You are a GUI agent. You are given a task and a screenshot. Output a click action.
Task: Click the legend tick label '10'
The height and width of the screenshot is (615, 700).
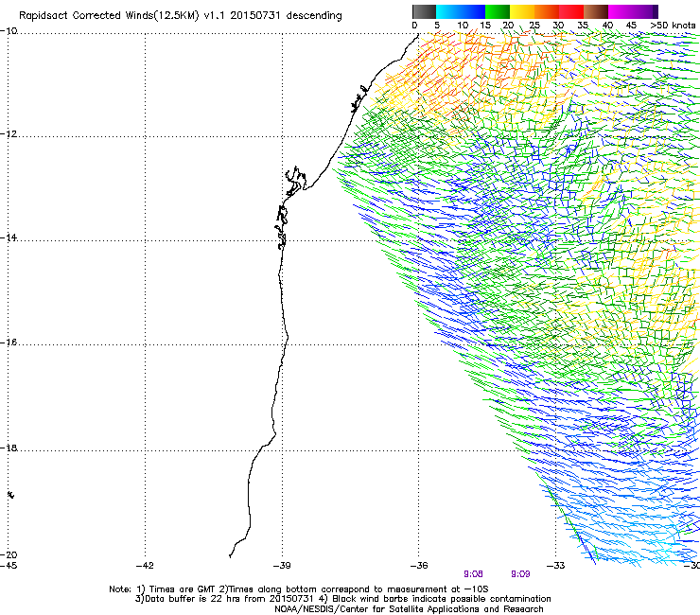point(463,26)
